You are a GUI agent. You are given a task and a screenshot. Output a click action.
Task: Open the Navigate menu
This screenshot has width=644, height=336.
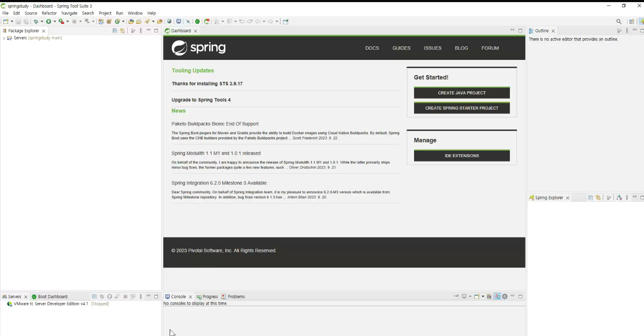tap(69, 13)
